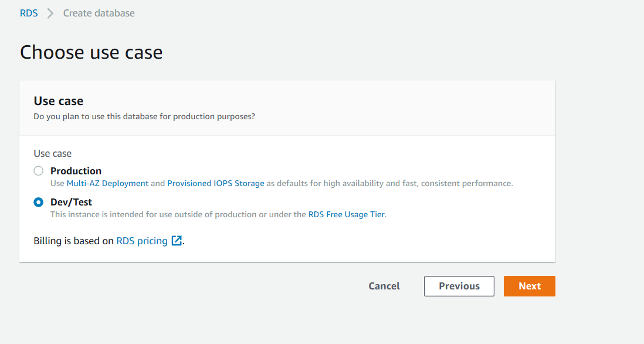The image size is (644, 344).
Task: Open the Multi-AZ Deployment link
Action: [107, 183]
